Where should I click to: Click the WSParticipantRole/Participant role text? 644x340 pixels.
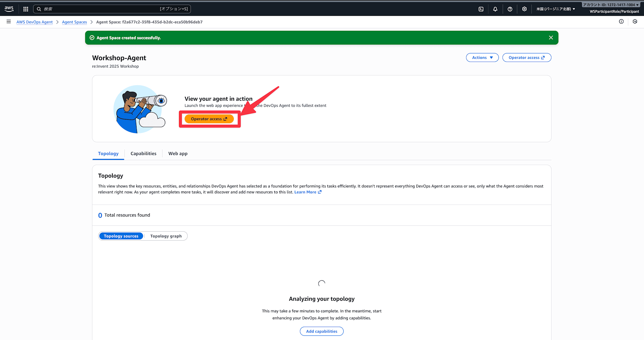pyautogui.click(x=614, y=12)
